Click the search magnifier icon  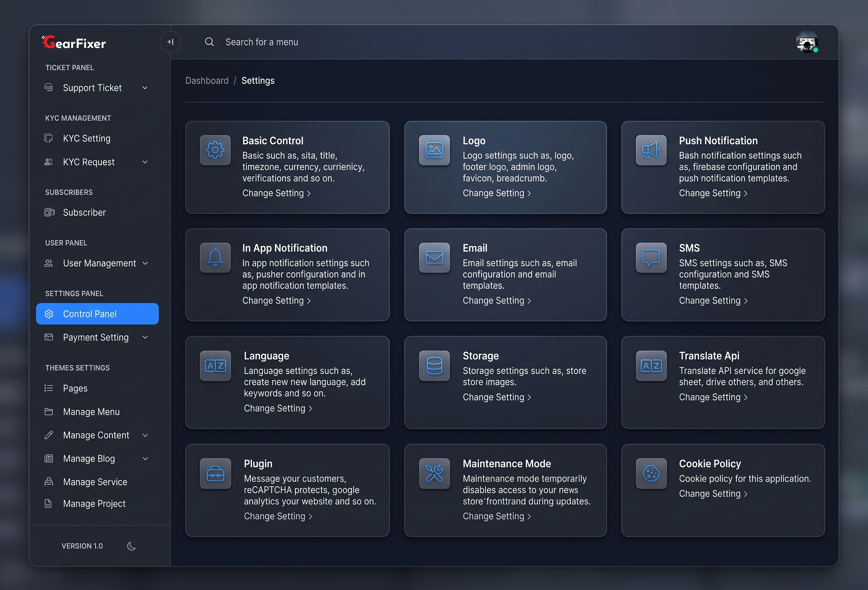210,42
